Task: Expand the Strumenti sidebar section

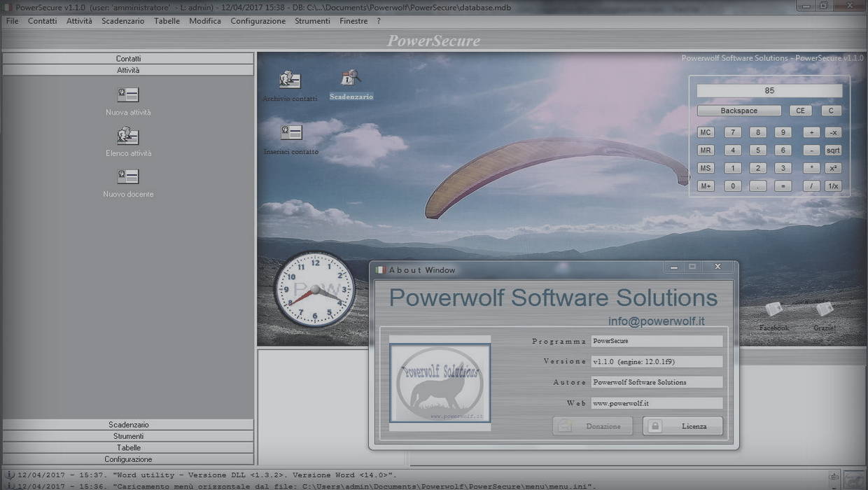Action: [x=128, y=436]
